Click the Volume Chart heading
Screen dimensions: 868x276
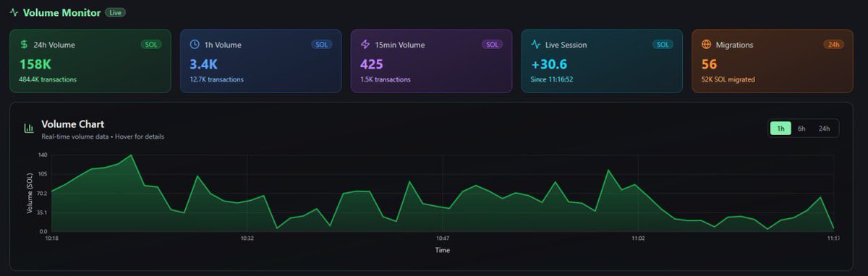pos(73,124)
